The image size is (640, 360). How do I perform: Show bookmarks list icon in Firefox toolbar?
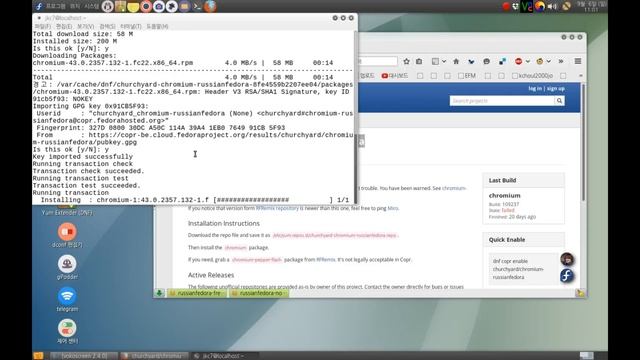[x=419, y=61]
